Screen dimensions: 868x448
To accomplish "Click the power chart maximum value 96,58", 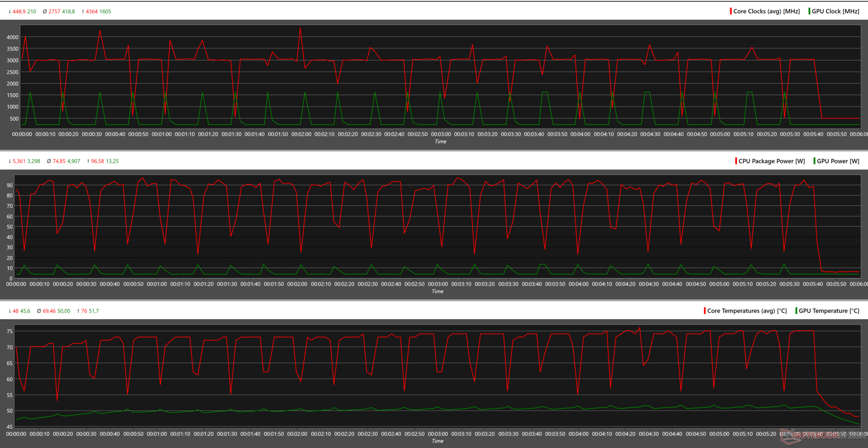I will (97, 162).
